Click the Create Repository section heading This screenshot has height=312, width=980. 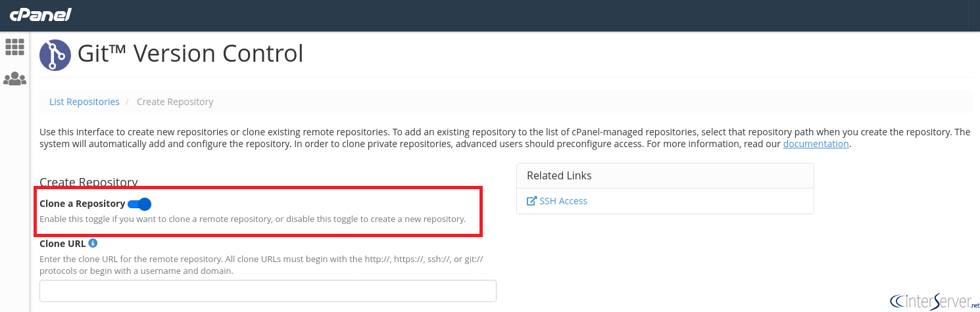(89, 182)
